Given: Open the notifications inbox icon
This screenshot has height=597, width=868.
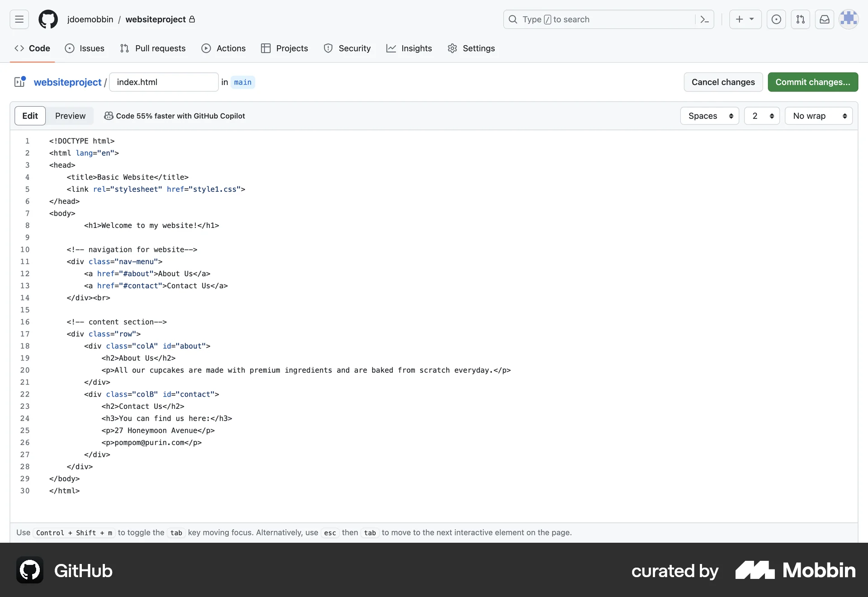Looking at the screenshot, I should point(824,19).
